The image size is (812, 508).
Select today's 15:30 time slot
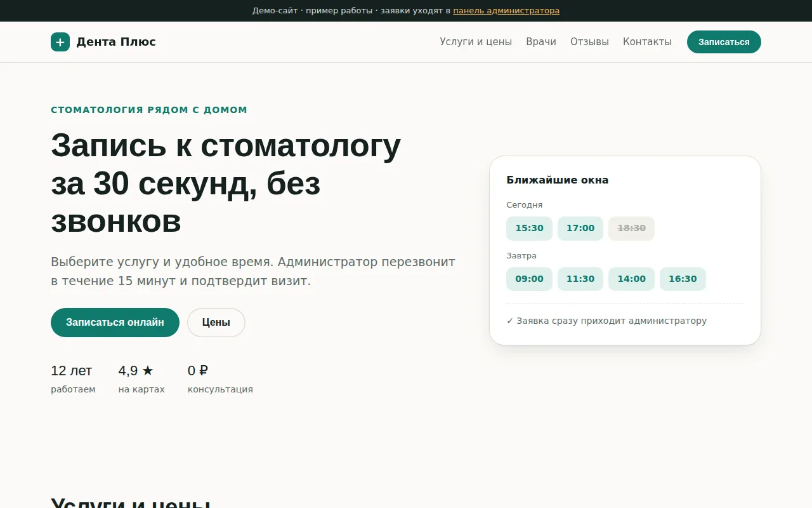tap(529, 229)
